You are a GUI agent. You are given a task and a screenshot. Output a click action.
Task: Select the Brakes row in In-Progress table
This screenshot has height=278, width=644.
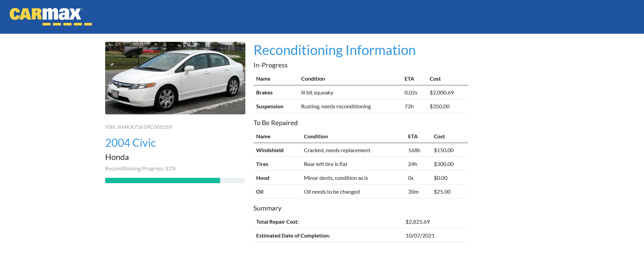(361, 92)
